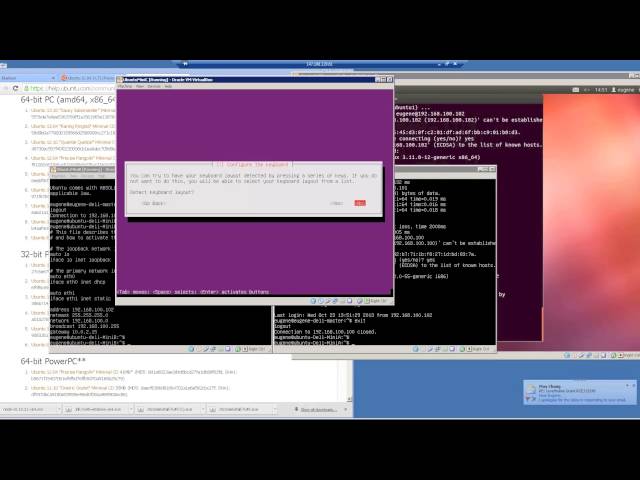Open the email notification popup
Image resolution: width=640 pixels, height=480 pixels.
coord(580,393)
